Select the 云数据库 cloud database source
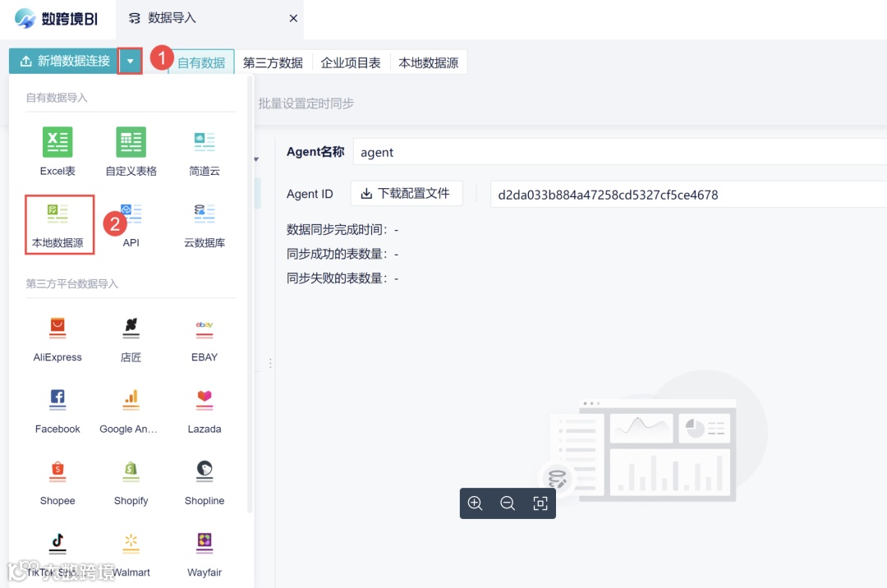The height and width of the screenshot is (588, 887). click(x=204, y=223)
